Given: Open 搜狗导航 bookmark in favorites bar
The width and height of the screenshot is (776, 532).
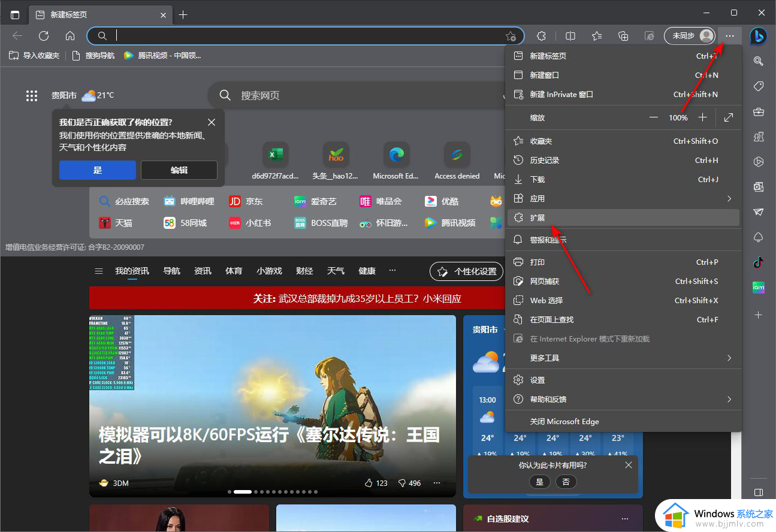Looking at the screenshot, I should click(93, 56).
